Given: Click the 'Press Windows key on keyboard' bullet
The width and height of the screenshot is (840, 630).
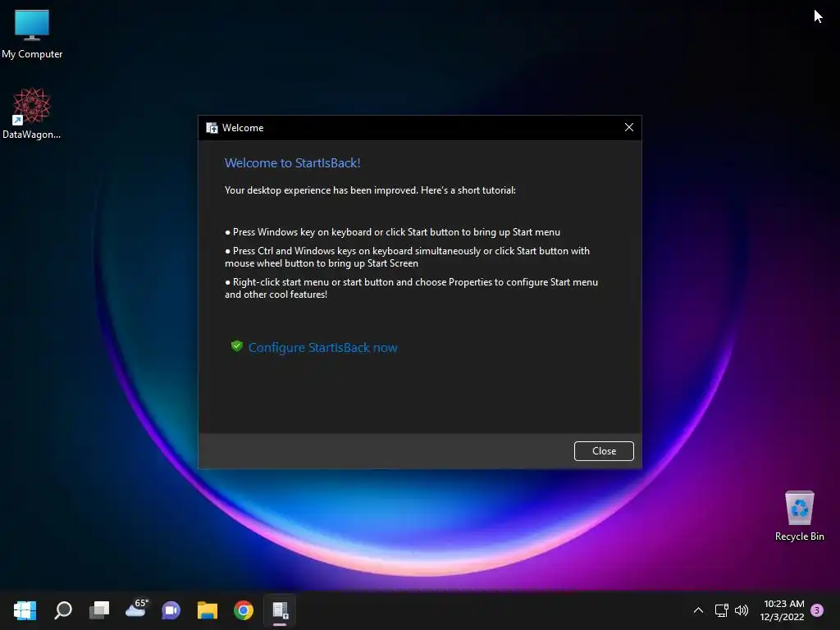Looking at the screenshot, I should coord(393,232).
